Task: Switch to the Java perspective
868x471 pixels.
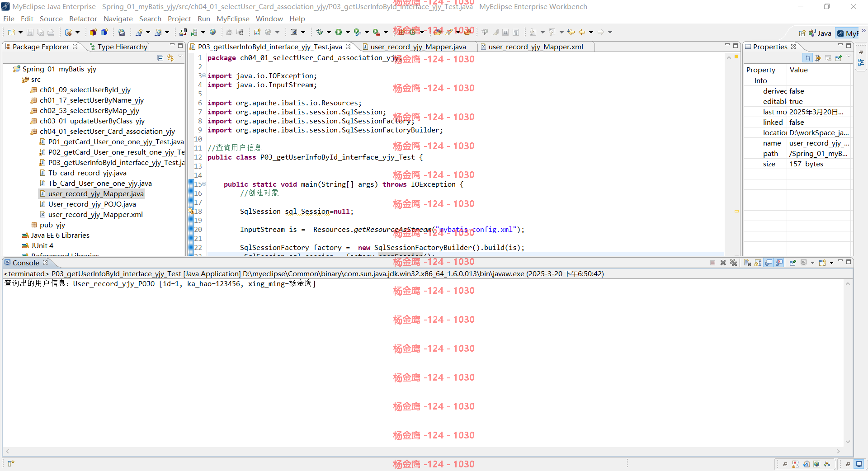Action: [821, 33]
